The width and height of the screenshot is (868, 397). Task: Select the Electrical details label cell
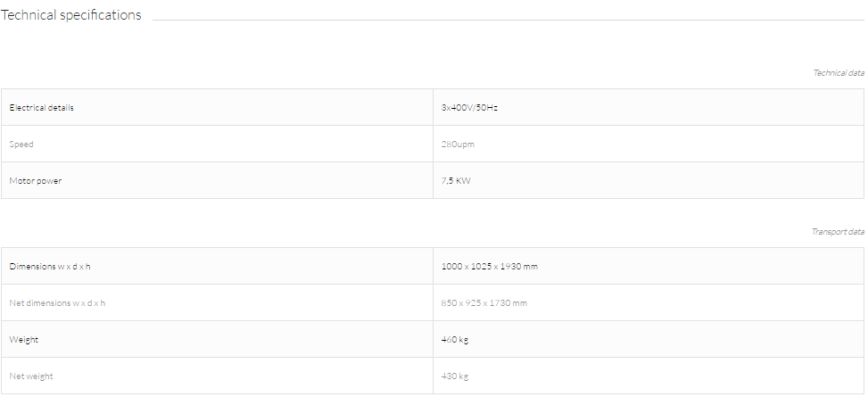click(217, 107)
